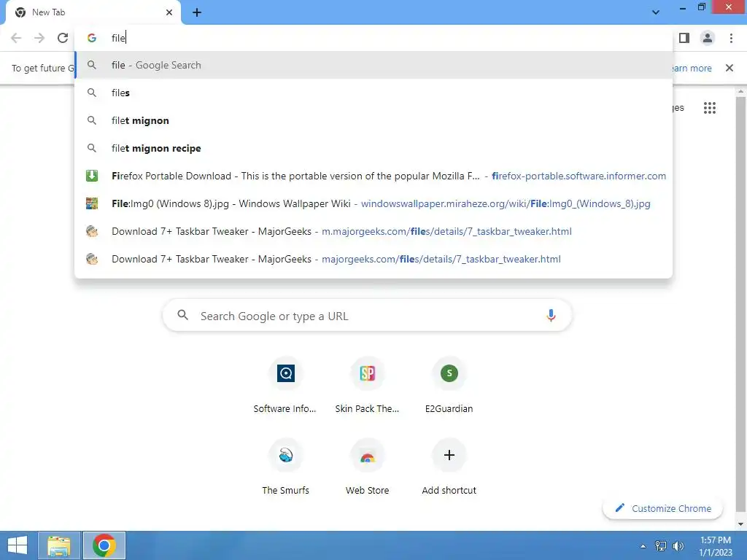Open File:Img0 (Windows 8).jpg wiki suggestion
The image size is (747, 560).
[373, 203]
